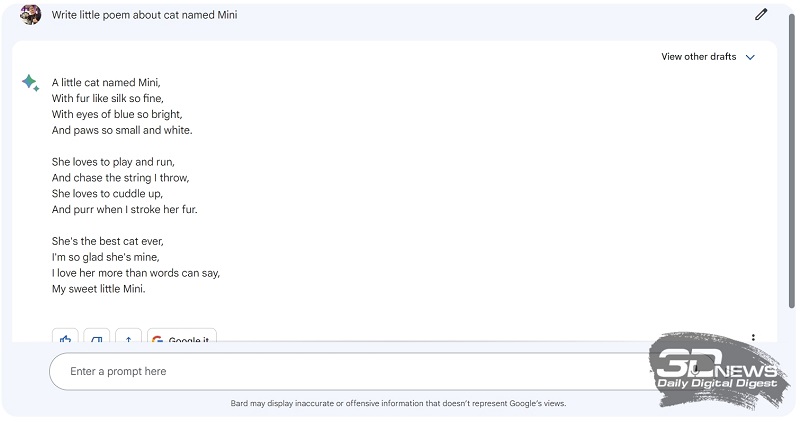Click the prompt text about cat named Mini
Viewport: 800px width, 422px height.
click(144, 15)
